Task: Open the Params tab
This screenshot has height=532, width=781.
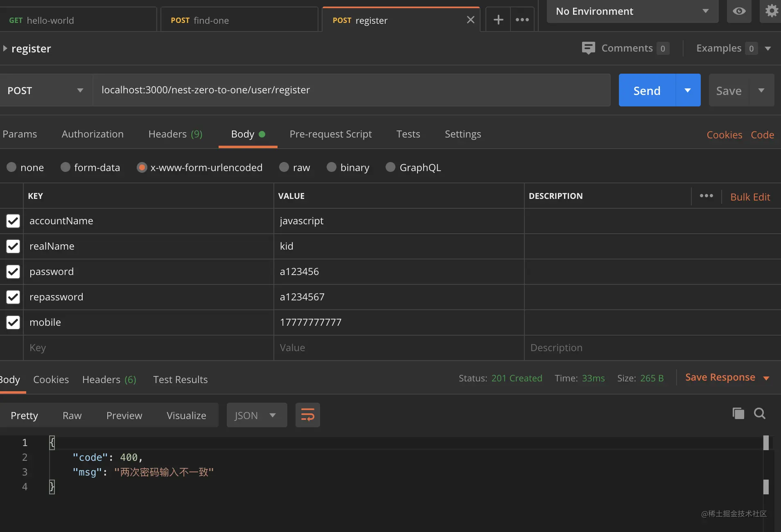Action: (x=20, y=134)
